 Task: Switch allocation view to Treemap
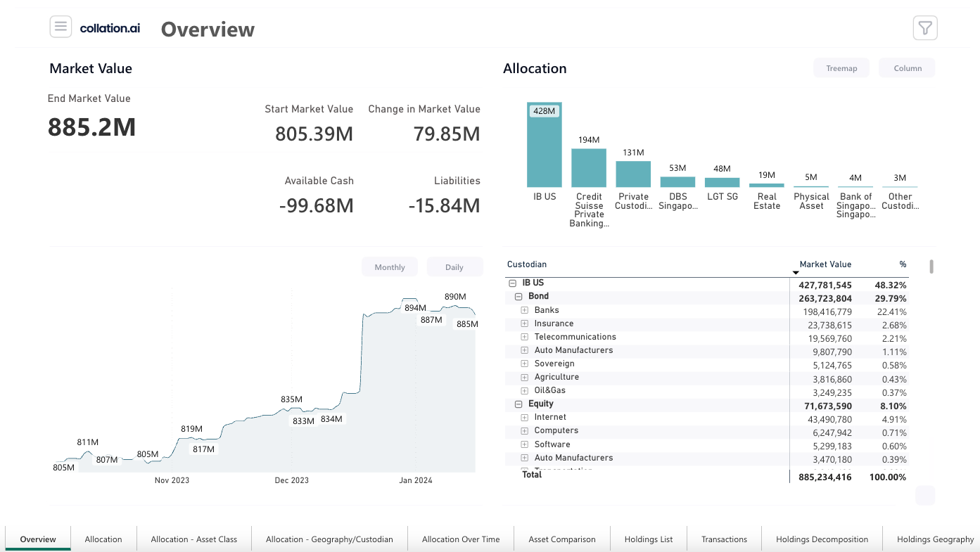tap(841, 68)
